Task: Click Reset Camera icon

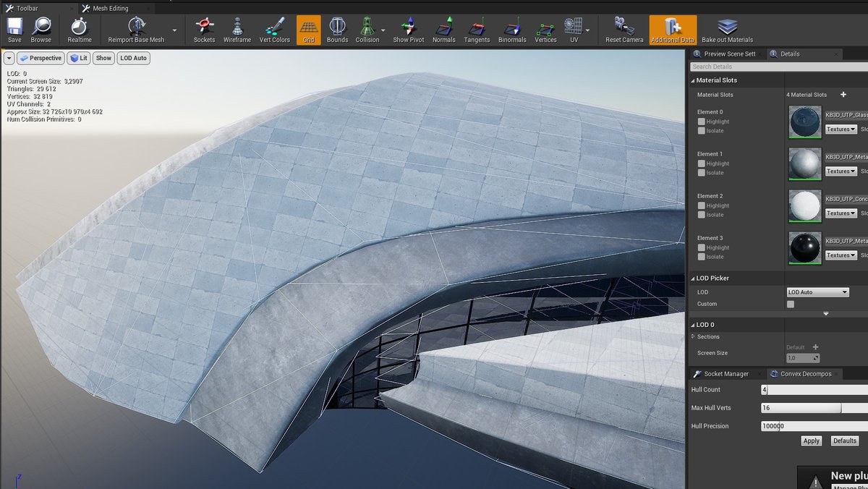Action: (624, 30)
